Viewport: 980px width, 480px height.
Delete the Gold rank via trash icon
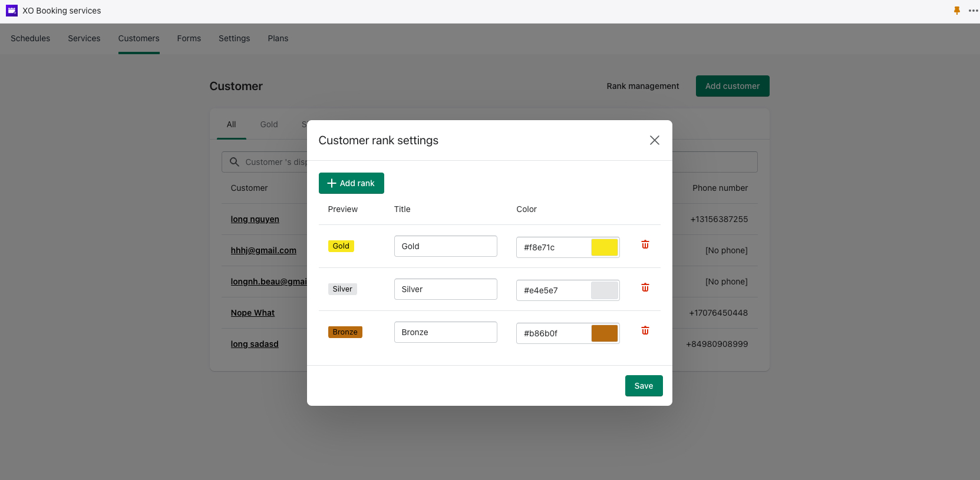pyautogui.click(x=645, y=244)
